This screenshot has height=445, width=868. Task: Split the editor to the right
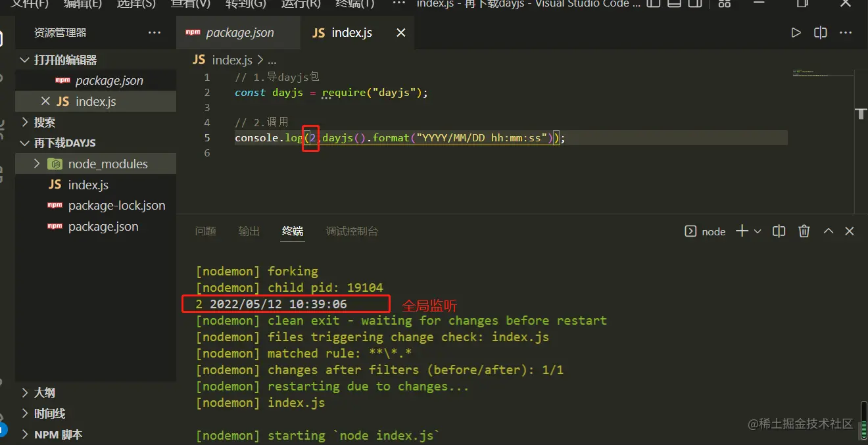point(821,32)
